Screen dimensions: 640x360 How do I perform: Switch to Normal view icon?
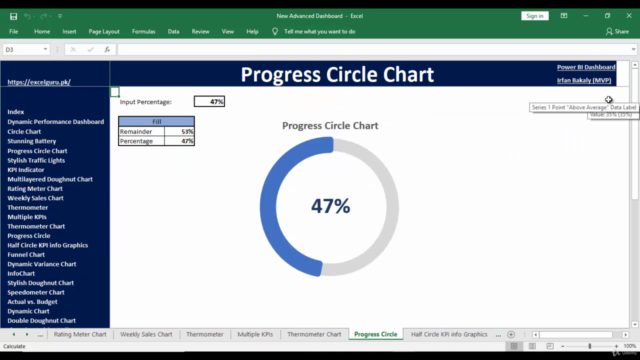(514, 346)
